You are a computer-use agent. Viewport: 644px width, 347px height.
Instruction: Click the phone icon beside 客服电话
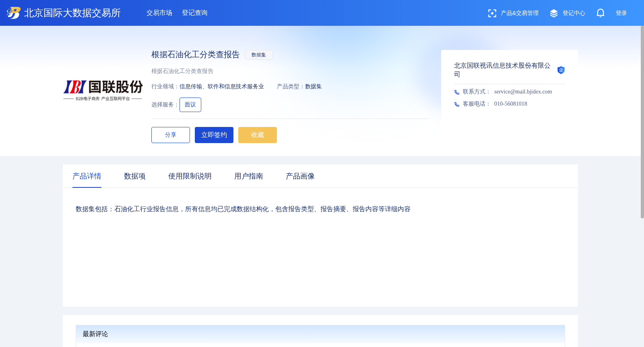(457, 104)
